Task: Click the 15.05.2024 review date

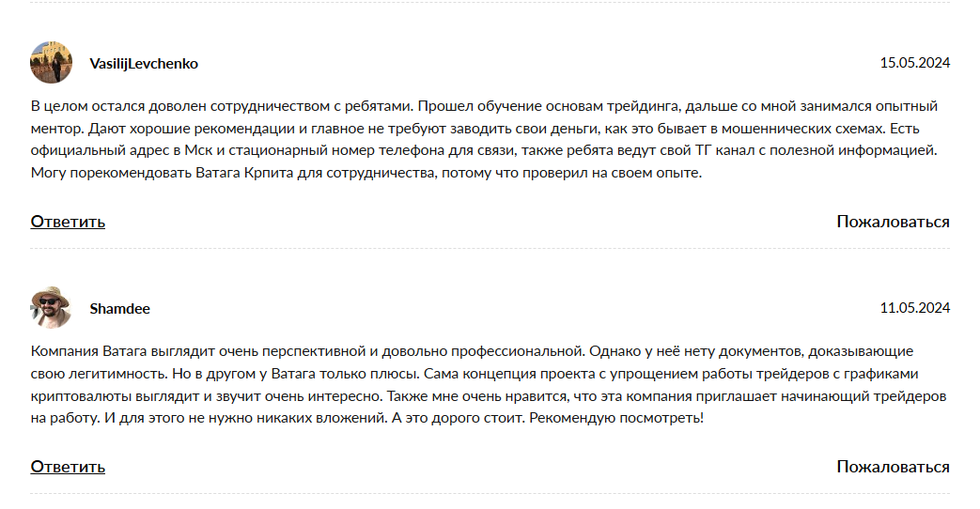Action: point(914,64)
